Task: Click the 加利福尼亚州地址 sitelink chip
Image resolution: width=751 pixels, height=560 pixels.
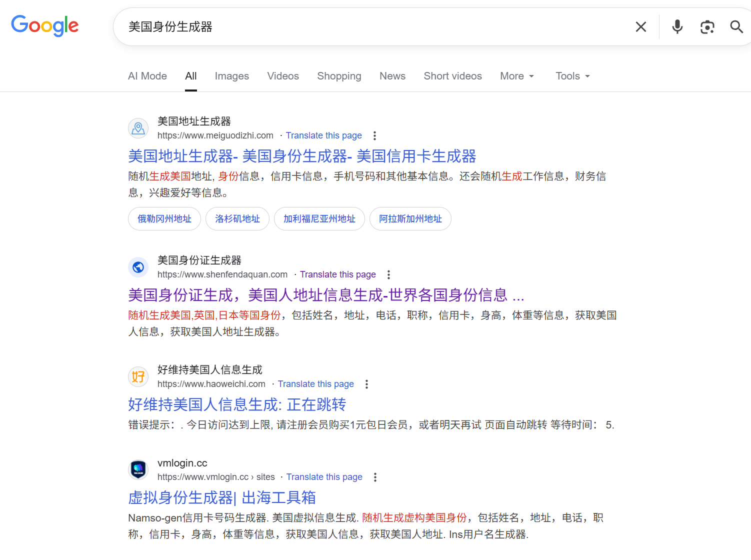Action: (x=319, y=218)
